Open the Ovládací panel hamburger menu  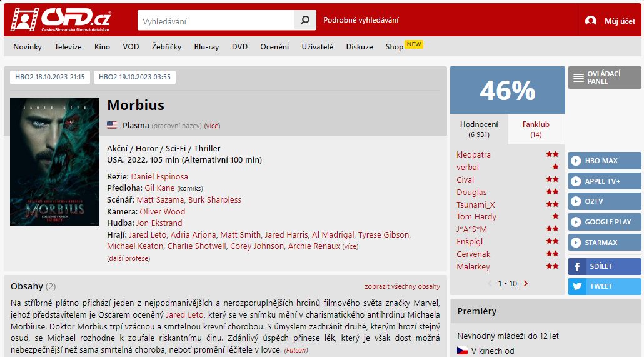coord(578,78)
